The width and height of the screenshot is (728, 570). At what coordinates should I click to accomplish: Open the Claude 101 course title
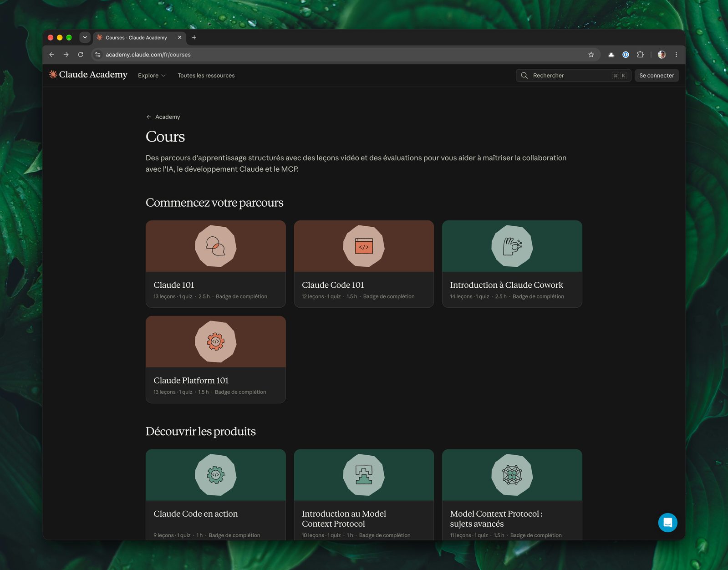pyautogui.click(x=174, y=285)
